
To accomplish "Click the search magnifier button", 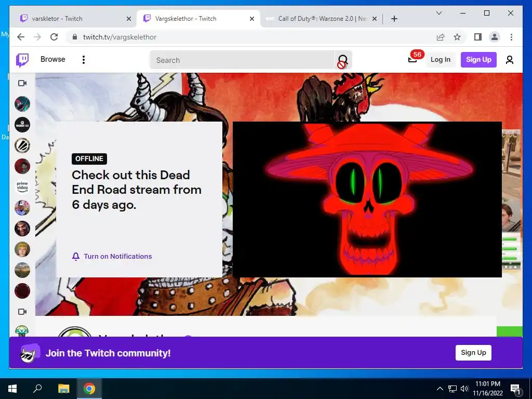I will 343,60.
